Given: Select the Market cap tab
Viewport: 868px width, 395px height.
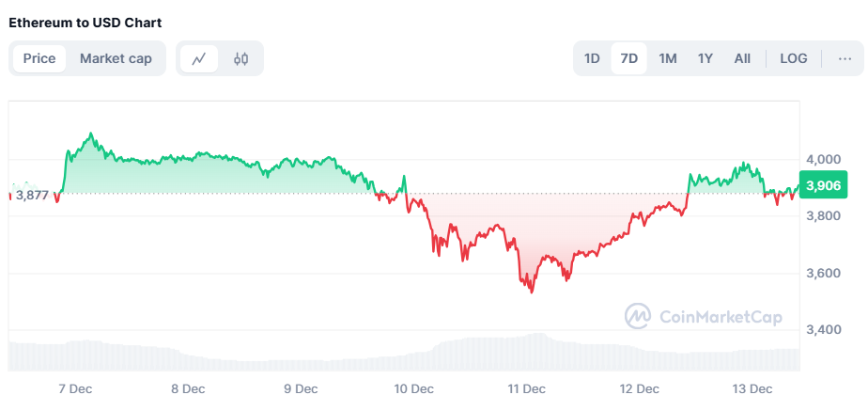Looking at the screenshot, I should pos(116,58).
